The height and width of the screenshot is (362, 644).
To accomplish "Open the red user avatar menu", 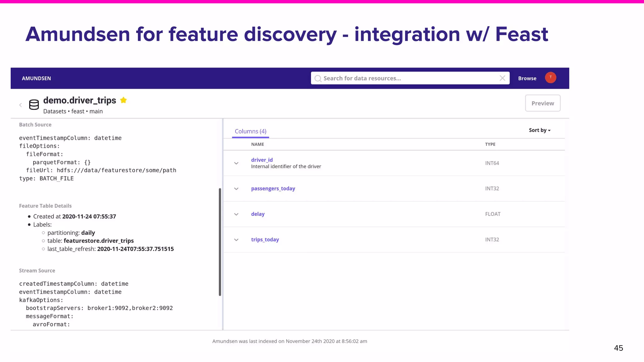I will click(x=550, y=78).
